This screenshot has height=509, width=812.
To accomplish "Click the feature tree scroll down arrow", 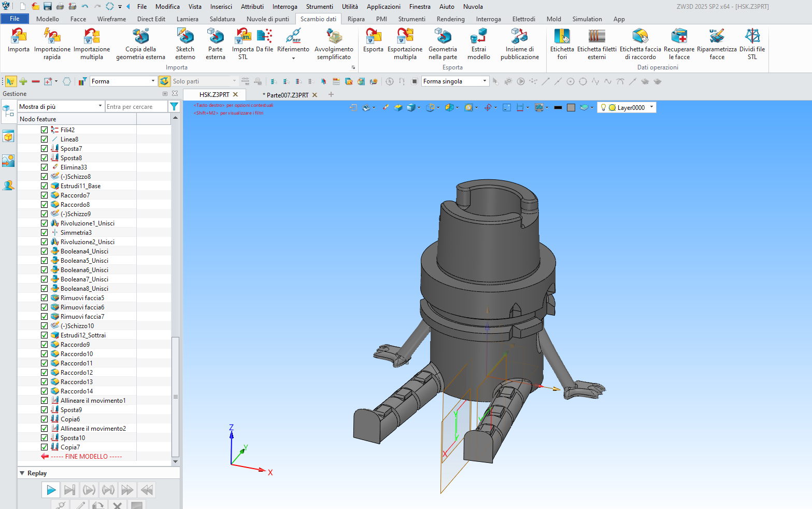I will (175, 461).
